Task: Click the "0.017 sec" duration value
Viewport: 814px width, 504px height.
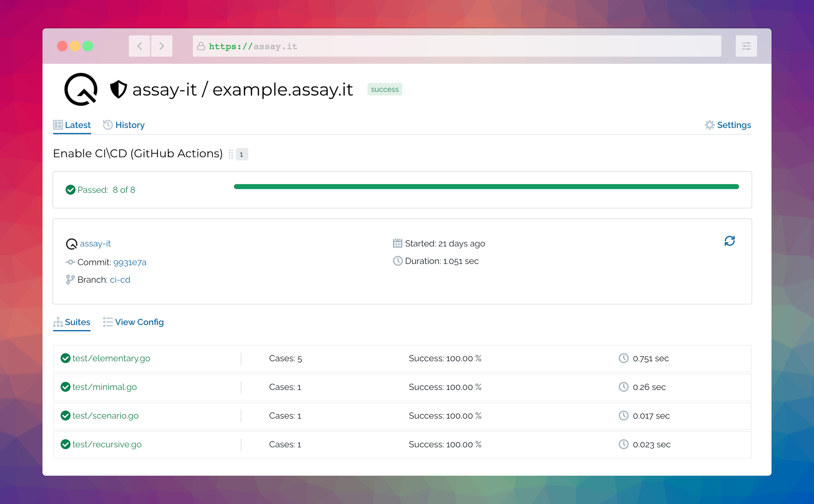Action: click(651, 416)
